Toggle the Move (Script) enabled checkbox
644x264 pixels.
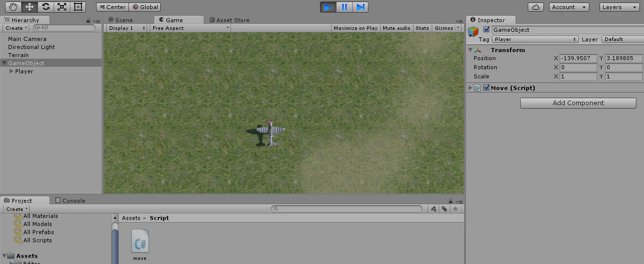pos(486,88)
